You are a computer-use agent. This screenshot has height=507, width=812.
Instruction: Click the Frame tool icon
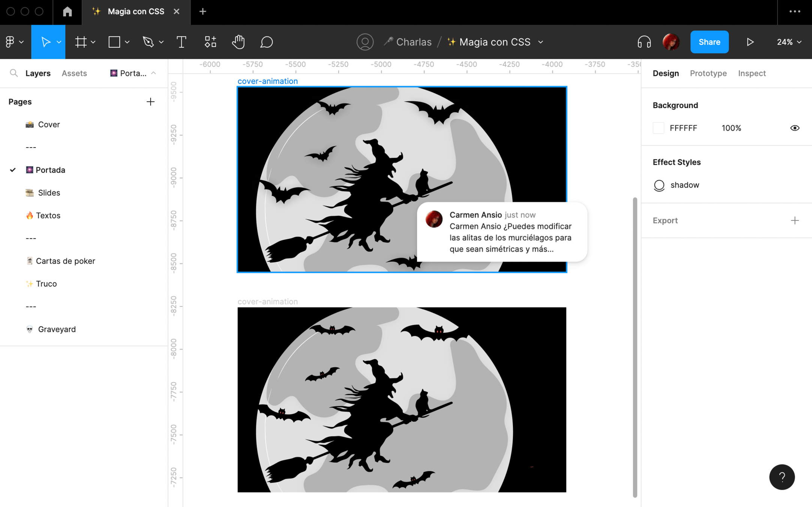click(x=81, y=42)
